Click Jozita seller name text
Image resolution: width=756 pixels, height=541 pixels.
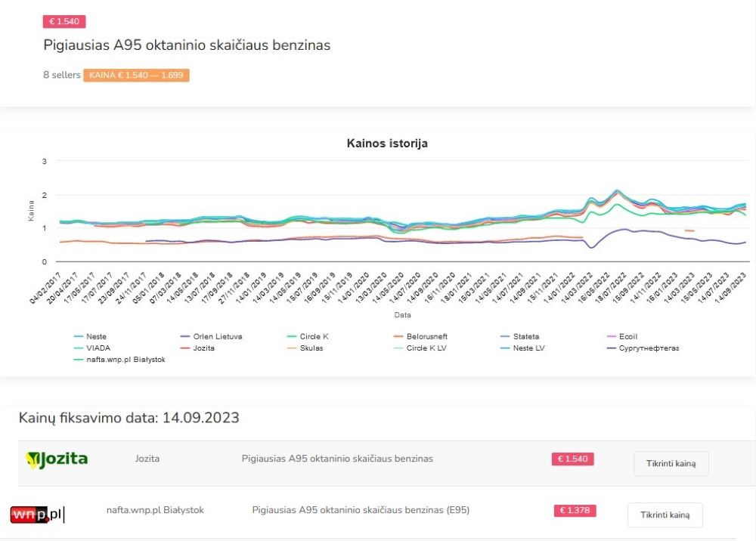point(147,459)
